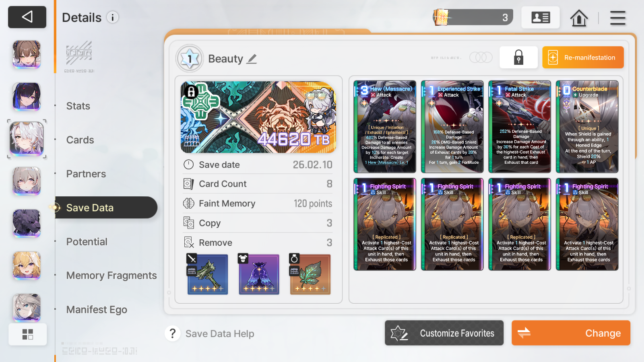Click the ticket currency counter bar
This screenshot has height=362, width=644.
point(473,17)
